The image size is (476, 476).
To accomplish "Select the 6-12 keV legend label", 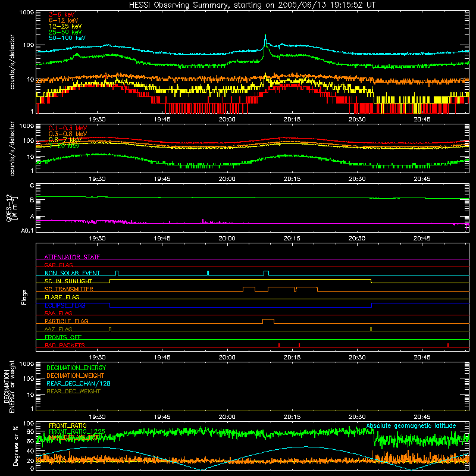I will click(x=64, y=20).
